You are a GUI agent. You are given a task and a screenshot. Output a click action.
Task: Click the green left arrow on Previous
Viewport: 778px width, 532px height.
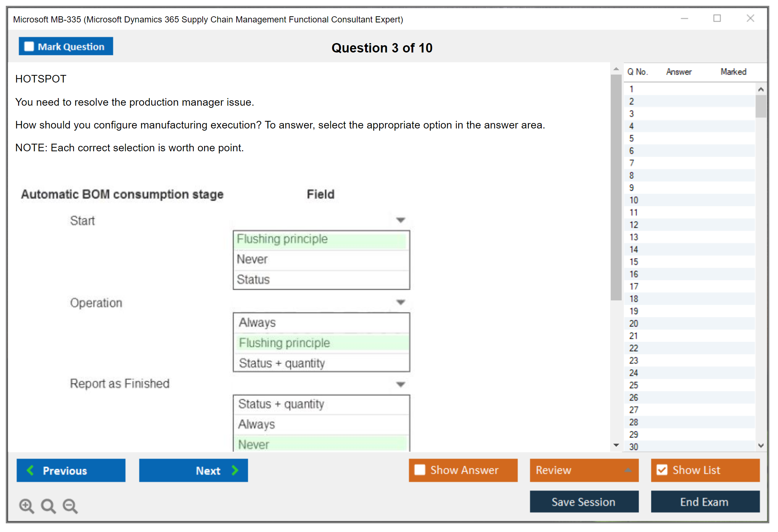tap(30, 470)
